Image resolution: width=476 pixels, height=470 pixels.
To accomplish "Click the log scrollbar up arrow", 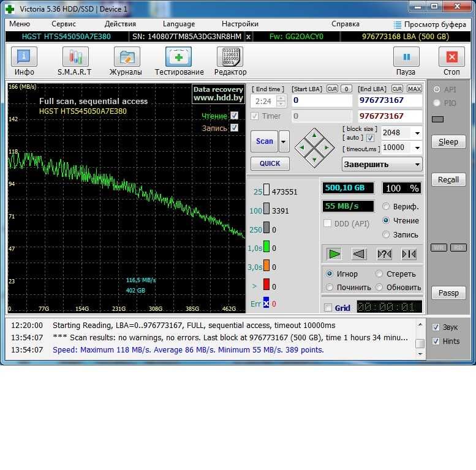I will [420, 325].
